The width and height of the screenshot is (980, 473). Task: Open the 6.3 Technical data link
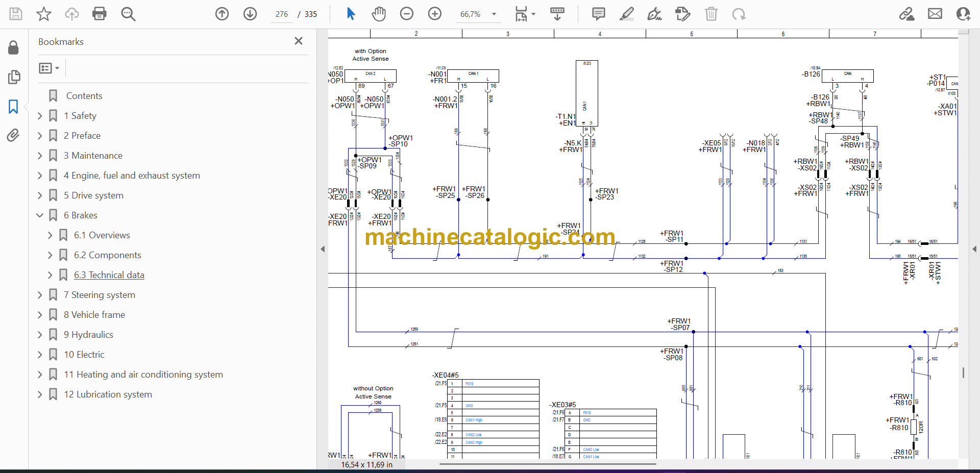pyautogui.click(x=109, y=275)
